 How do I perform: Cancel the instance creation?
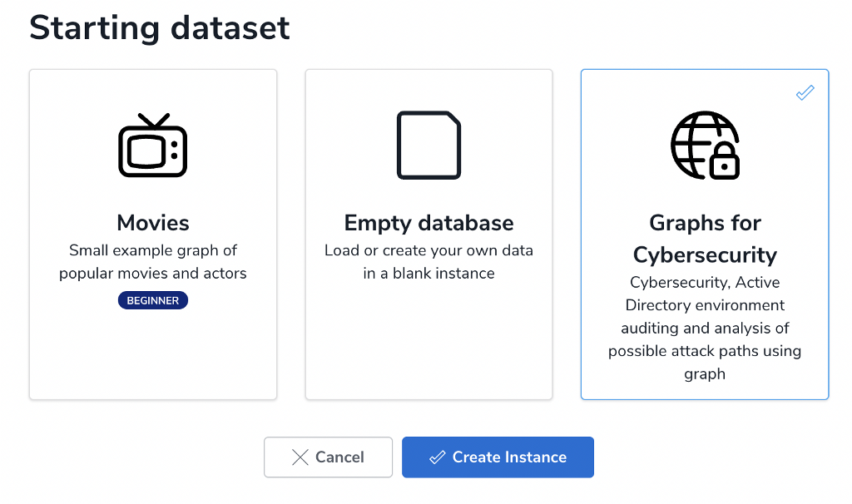[328, 457]
